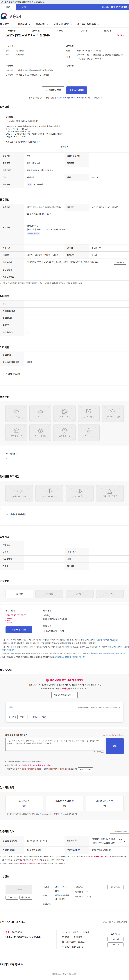The image size is (129, 980).
Task: Click the 서류 selection step
Action: point(19,593)
